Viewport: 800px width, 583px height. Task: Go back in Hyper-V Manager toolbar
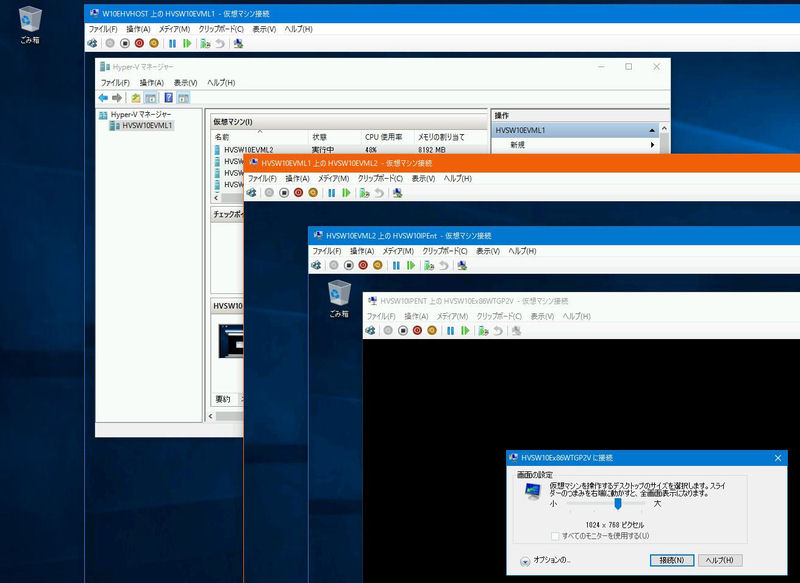click(103, 97)
